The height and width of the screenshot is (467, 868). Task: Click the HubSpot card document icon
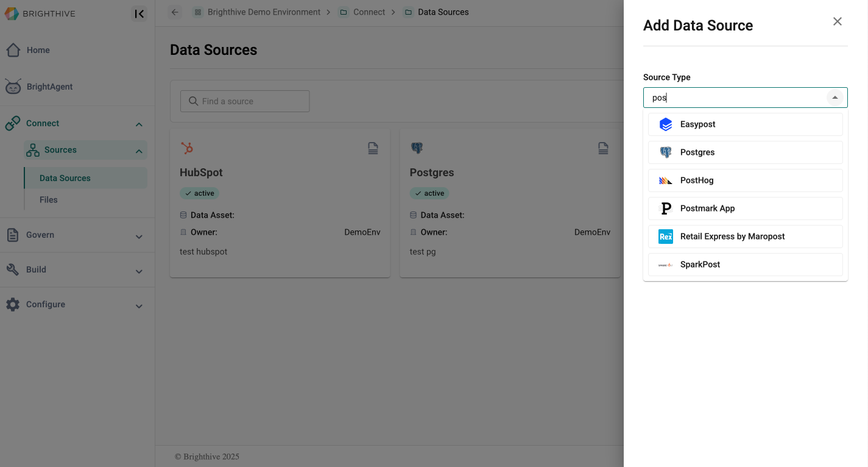[373, 148]
